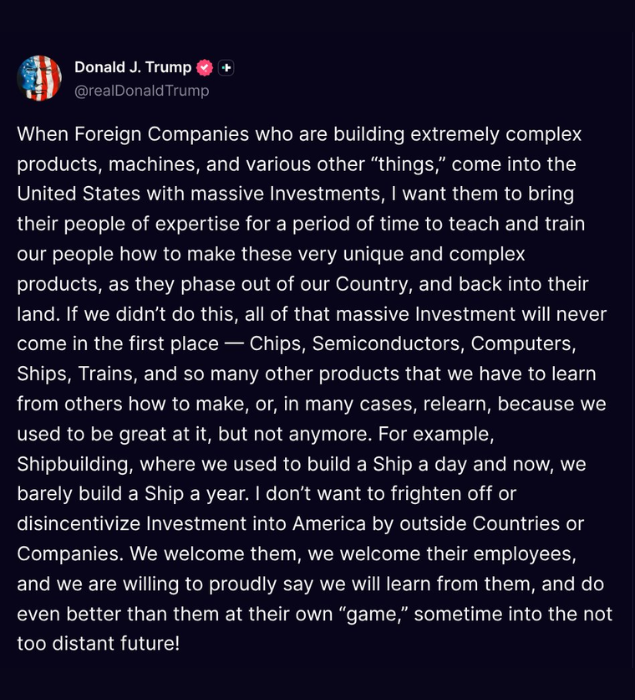Screen dimensions: 635x700
Task: Click the pink verified checkmark badge
Action: tap(205, 68)
